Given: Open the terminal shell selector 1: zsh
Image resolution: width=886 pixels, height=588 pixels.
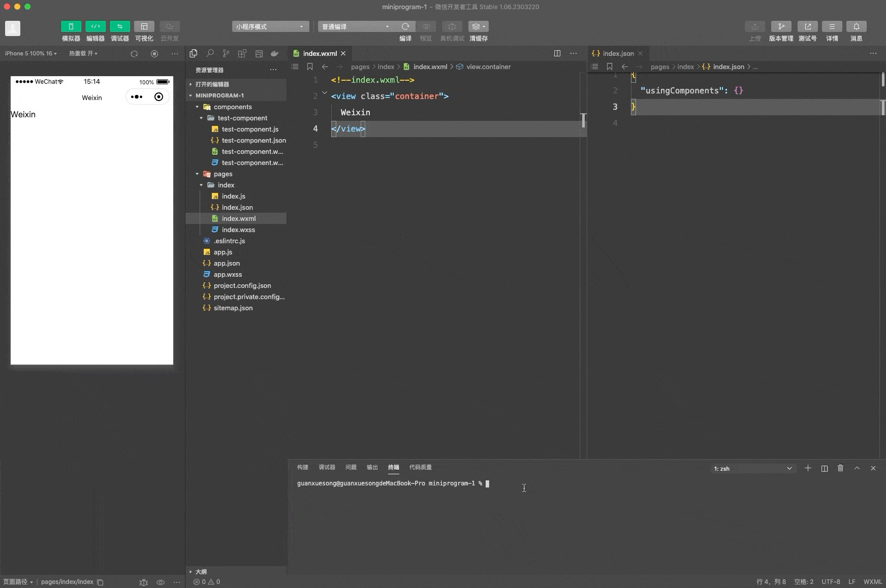Looking at the screenshot, I should 753,468.
